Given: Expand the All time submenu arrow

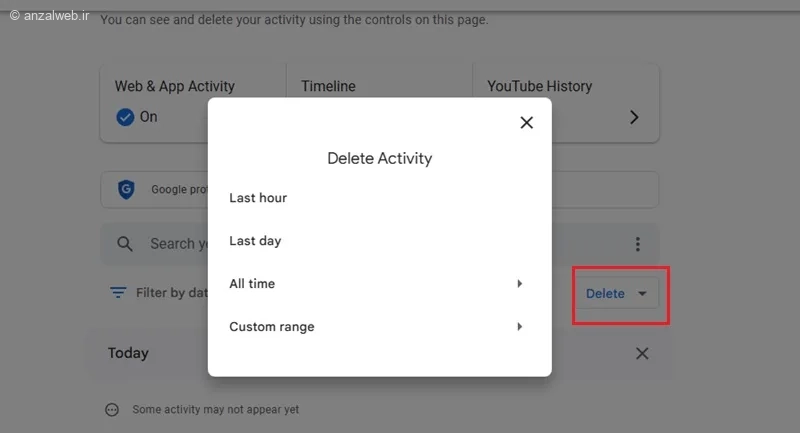Looking at the screenshot, I should tap(519, 284).
